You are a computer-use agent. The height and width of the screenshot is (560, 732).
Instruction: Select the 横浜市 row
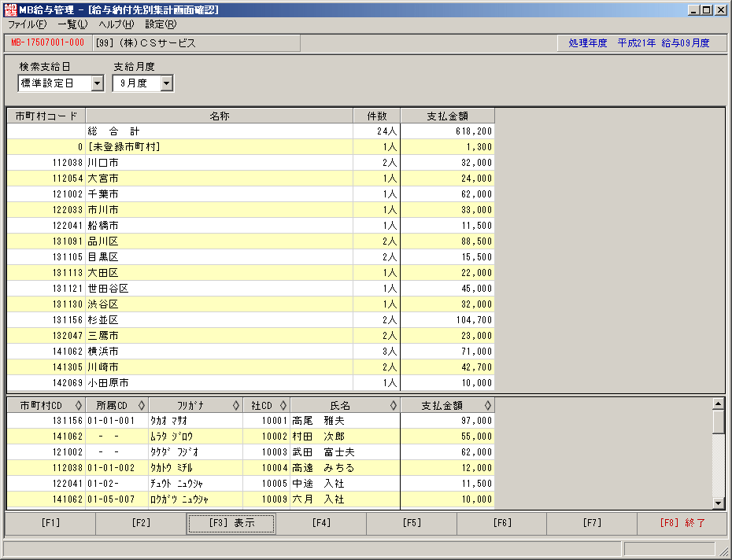click(x=251, y=352)
